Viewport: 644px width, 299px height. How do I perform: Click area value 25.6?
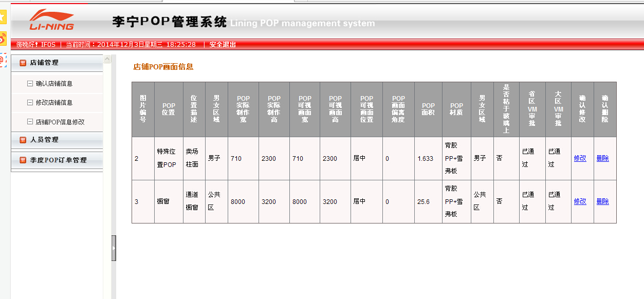point(424,202)
